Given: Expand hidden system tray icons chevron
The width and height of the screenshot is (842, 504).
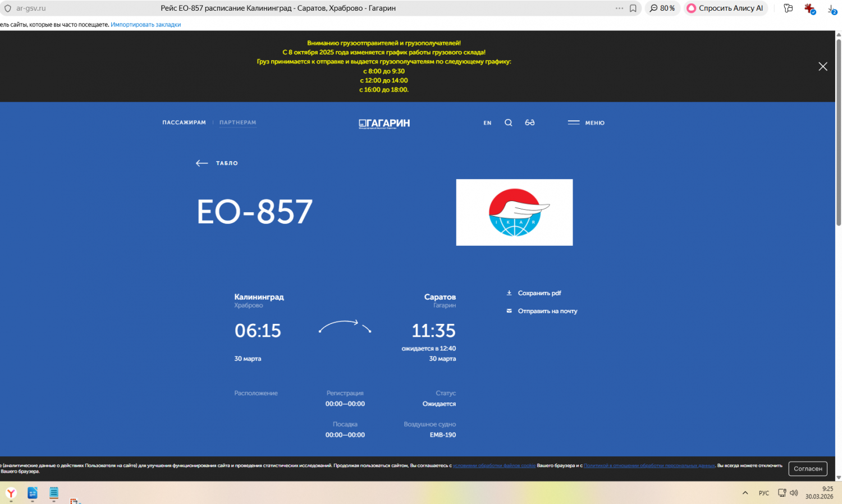Looking at the screenshot, I should [745, 493].
